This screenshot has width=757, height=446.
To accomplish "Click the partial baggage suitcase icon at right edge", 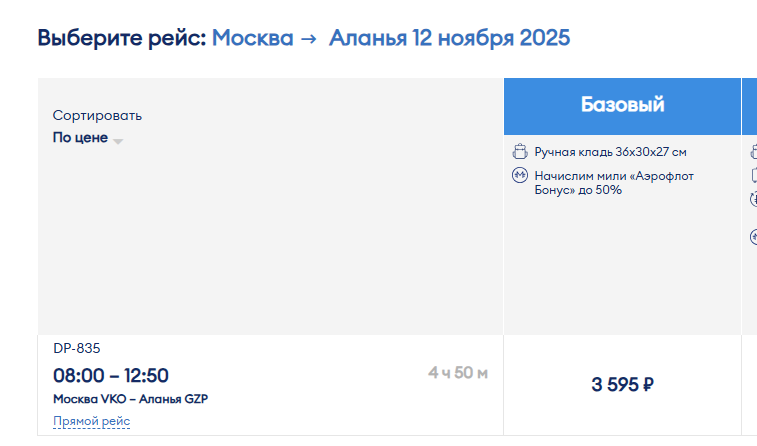I will point(754,175).
